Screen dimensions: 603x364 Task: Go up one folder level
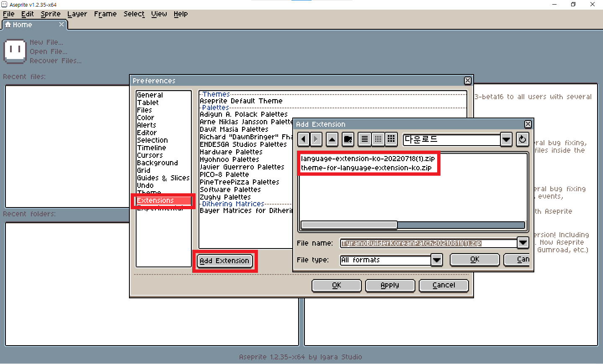pos(332,139)
